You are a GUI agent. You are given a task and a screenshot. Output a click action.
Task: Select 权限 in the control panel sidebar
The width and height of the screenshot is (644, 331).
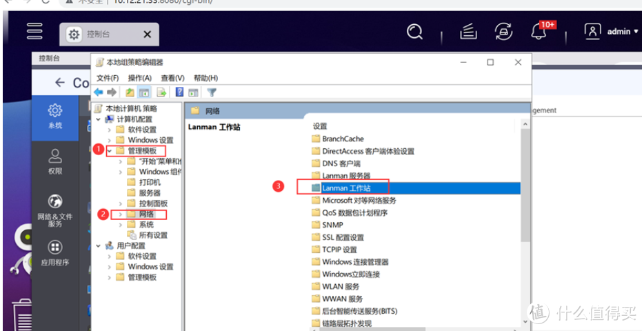point(55,161)
